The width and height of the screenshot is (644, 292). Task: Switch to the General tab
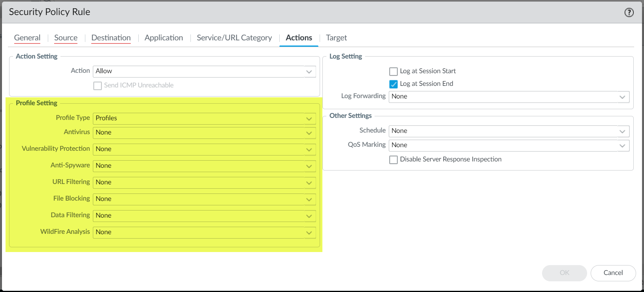coord(27,38)
